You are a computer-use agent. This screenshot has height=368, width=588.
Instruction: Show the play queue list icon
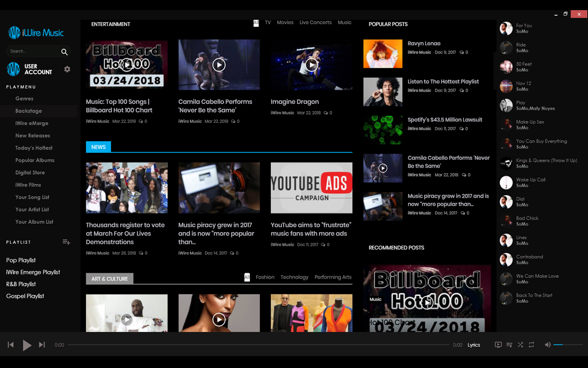click(x=509, y=345)
